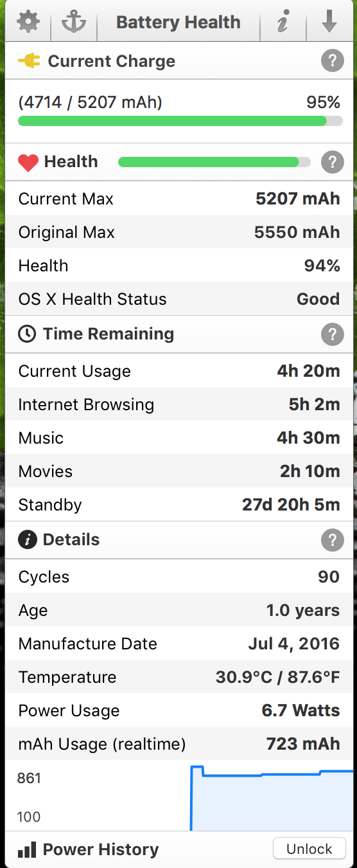Open help for Time Remaining section

[332, 334]
